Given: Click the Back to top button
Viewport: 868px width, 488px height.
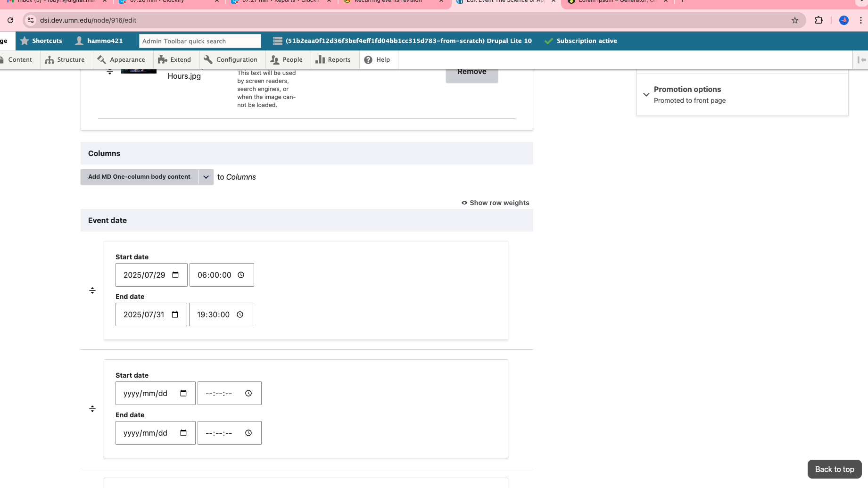Looking at the screenshot, I should coord(834,469).
